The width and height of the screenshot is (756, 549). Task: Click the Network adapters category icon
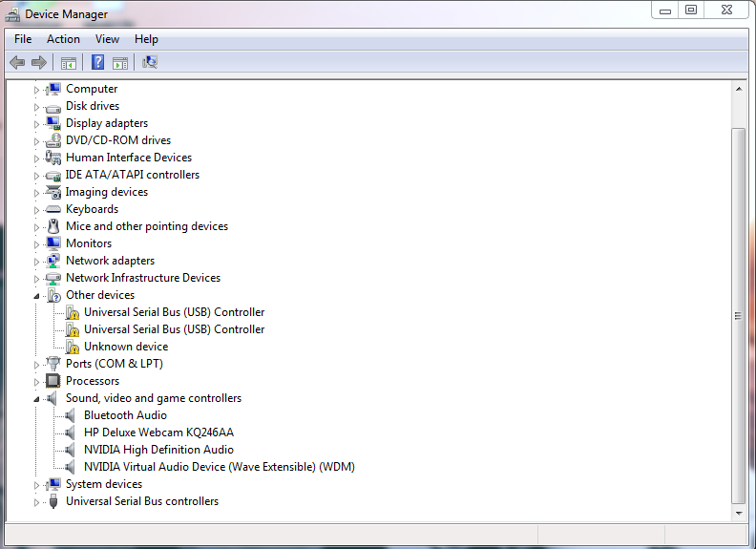click(x=53, y=261)
